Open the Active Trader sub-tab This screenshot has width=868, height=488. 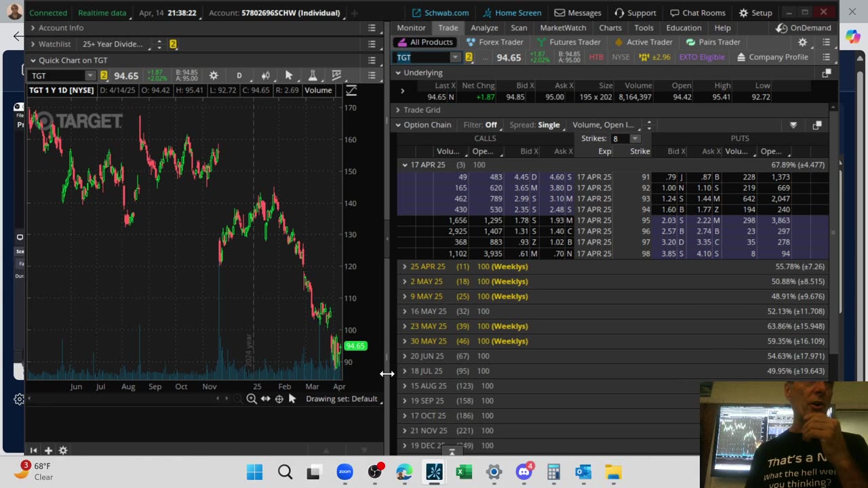[x=643, y=42]
